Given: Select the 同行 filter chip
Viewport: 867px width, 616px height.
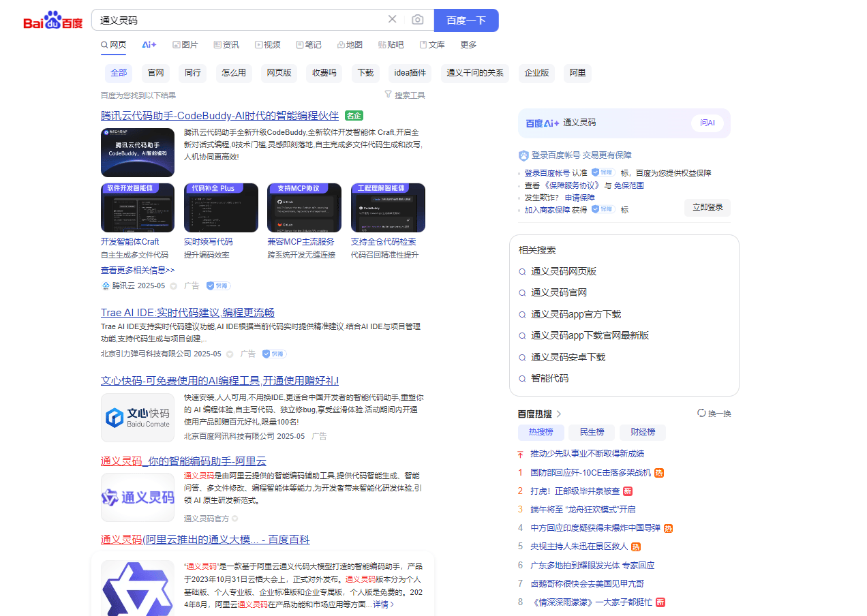Looking at the screenshot, I should coord(193,73).
